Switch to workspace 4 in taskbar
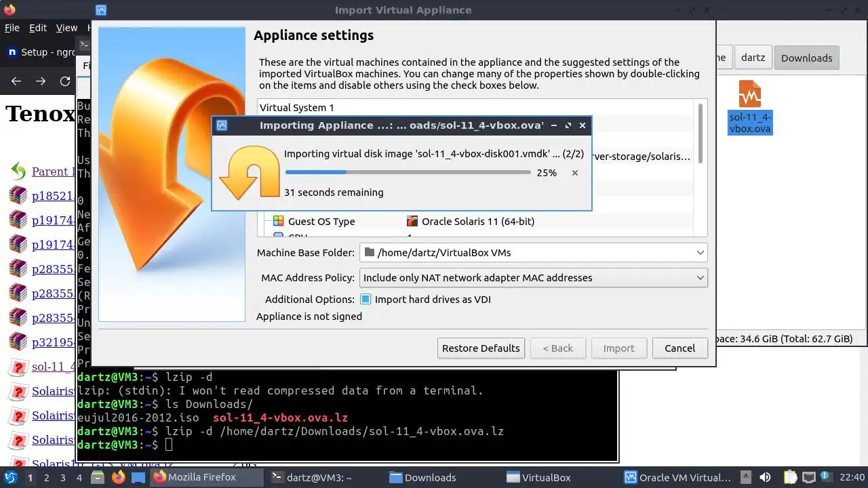This screenshot has height=488, width=868. (79, 477)
